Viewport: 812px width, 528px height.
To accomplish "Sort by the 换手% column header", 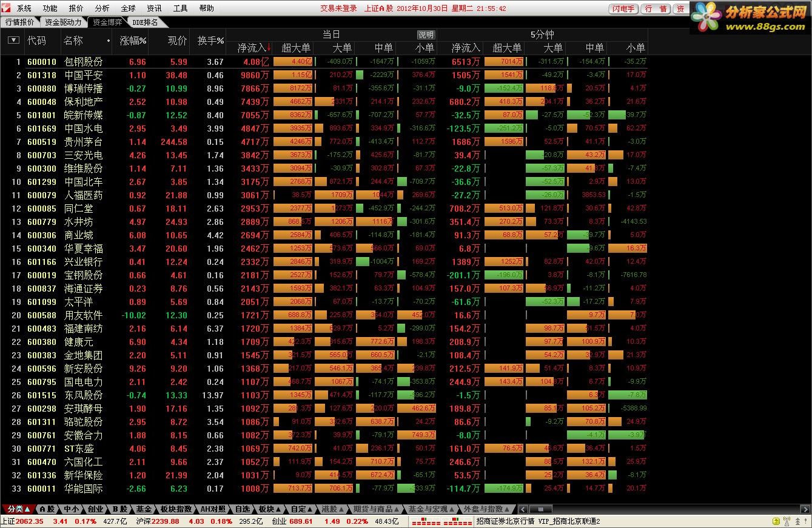I will [210, 41].
